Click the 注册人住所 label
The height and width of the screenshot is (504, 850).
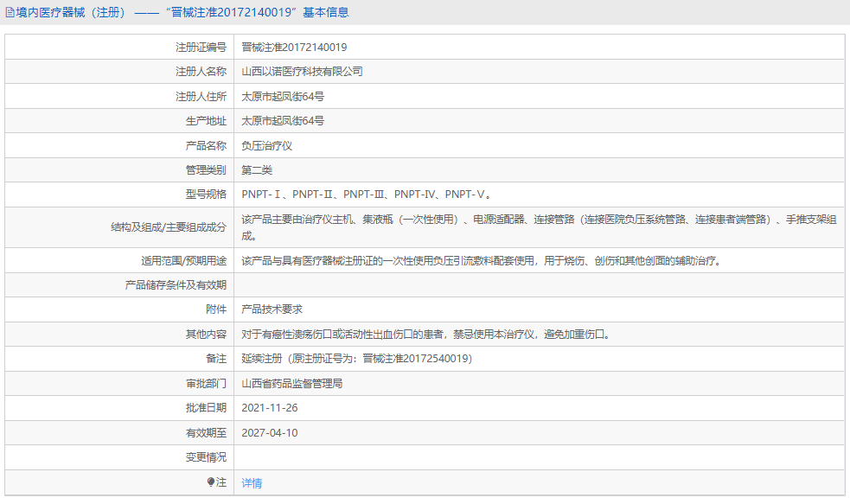pos(201,97)
